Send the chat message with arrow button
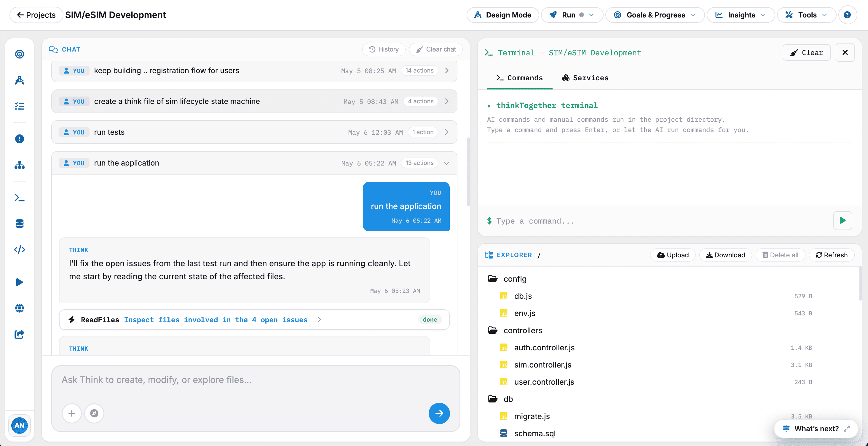The width and height of the screenshot is (868, 446). coord(439,413)
